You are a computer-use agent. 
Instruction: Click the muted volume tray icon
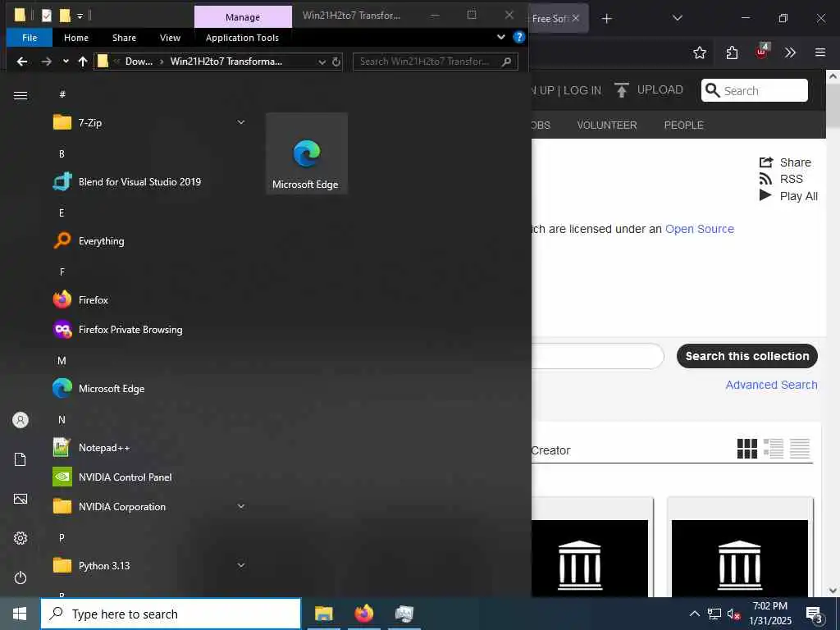[733, 614]
